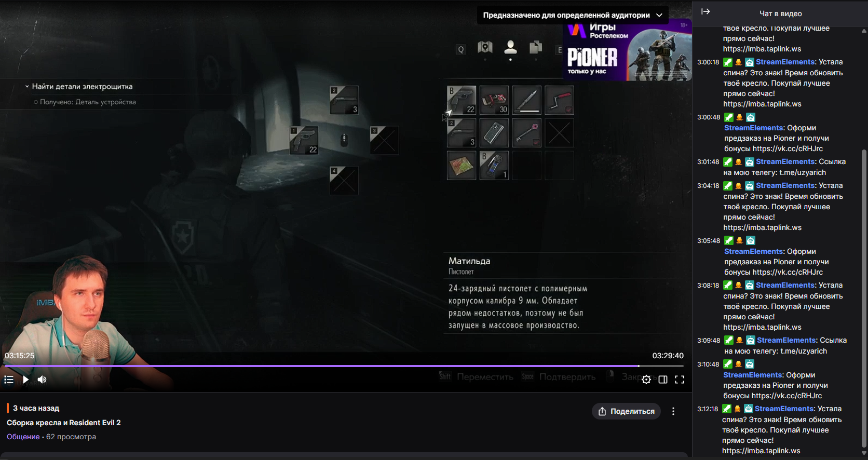This screenshot has height=460, width=868.
Task: Open the imba.taplink.ws link at 3:00:18
Action: coord(762,104)
